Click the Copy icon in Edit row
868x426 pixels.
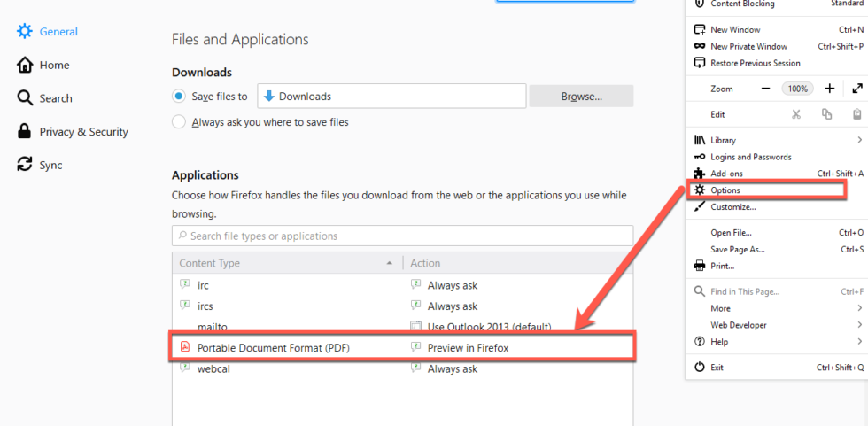click(826, 114)
